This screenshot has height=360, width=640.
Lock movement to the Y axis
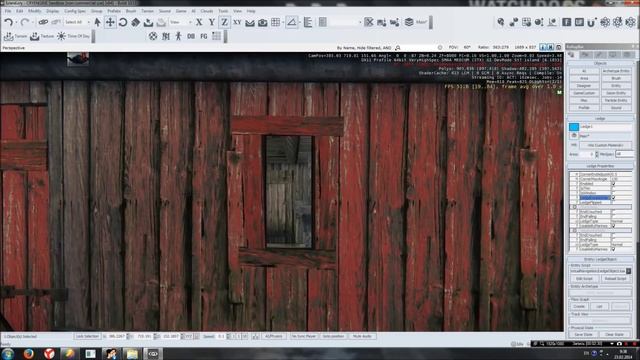coord(211,22)
